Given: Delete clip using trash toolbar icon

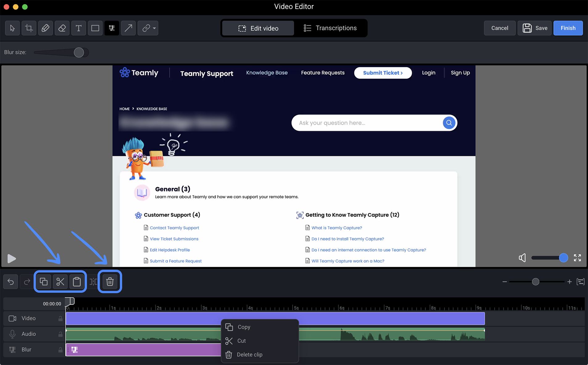Looking at the screenshot, I should tap(110, 282).
